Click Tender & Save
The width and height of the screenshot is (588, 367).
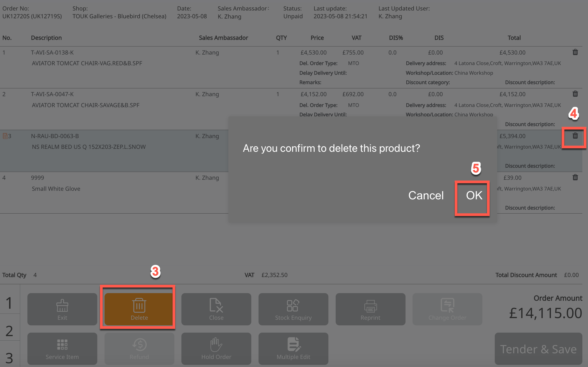tap(538, 349)
